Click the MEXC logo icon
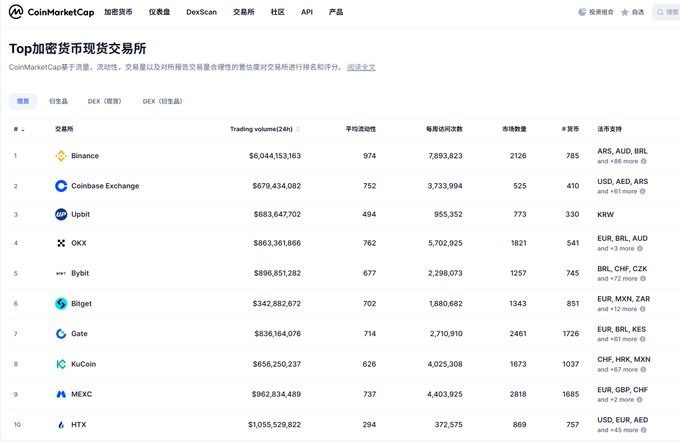 61,394
